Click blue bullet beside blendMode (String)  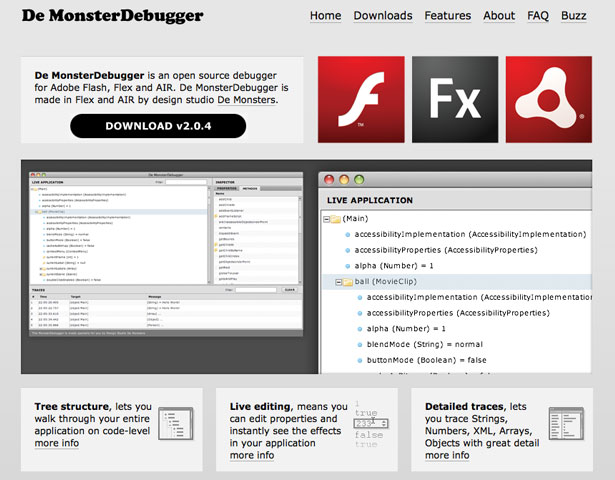coord(360,345)
